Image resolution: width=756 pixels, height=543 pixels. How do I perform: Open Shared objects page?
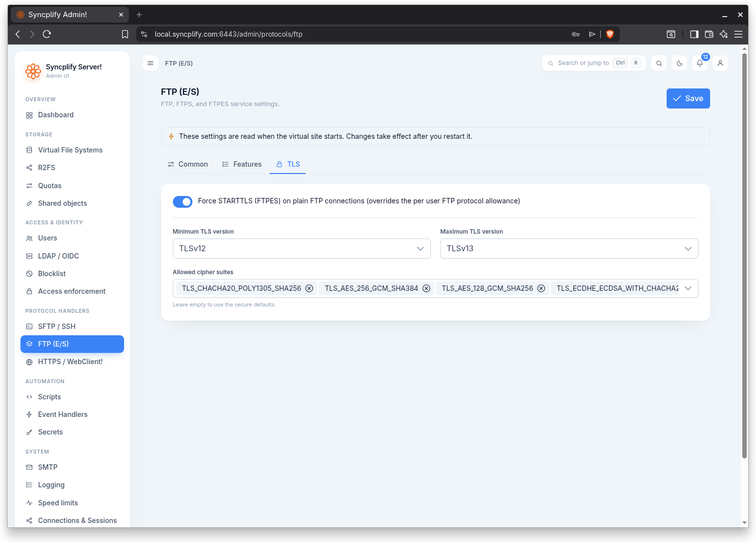[72, 203]
